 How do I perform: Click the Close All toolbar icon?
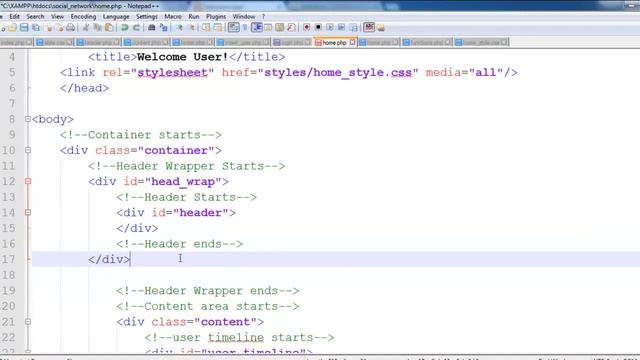(60, 27)
